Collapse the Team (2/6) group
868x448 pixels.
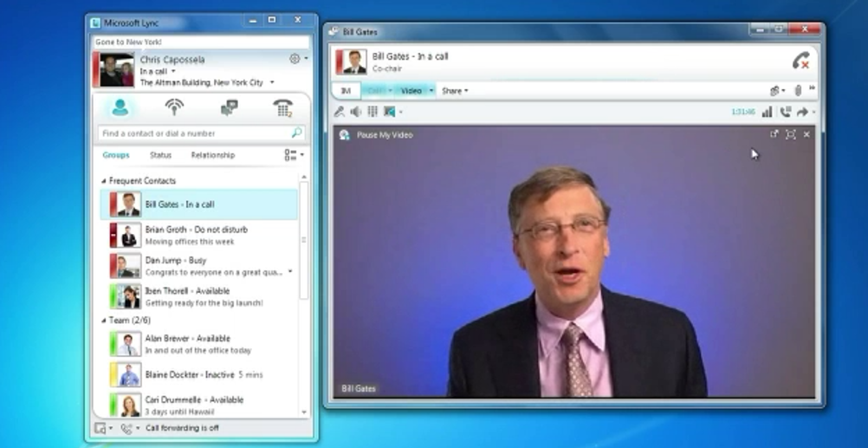click(x=103, y=321)
